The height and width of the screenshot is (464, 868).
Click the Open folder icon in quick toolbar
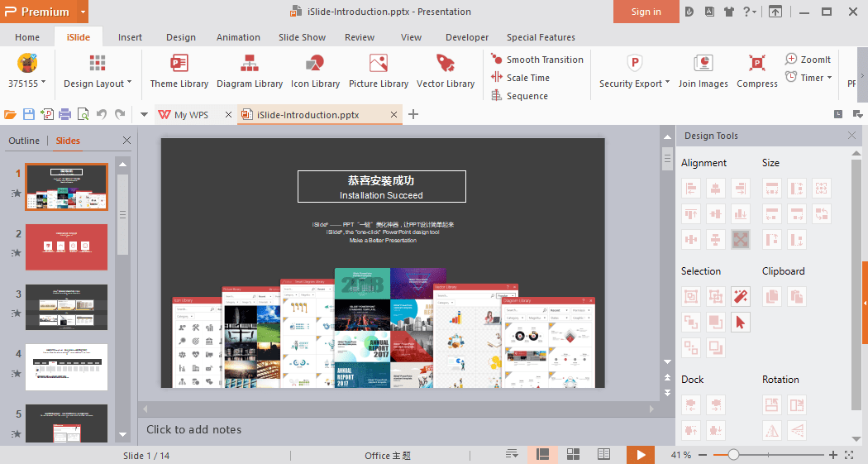tap(10, 115)
